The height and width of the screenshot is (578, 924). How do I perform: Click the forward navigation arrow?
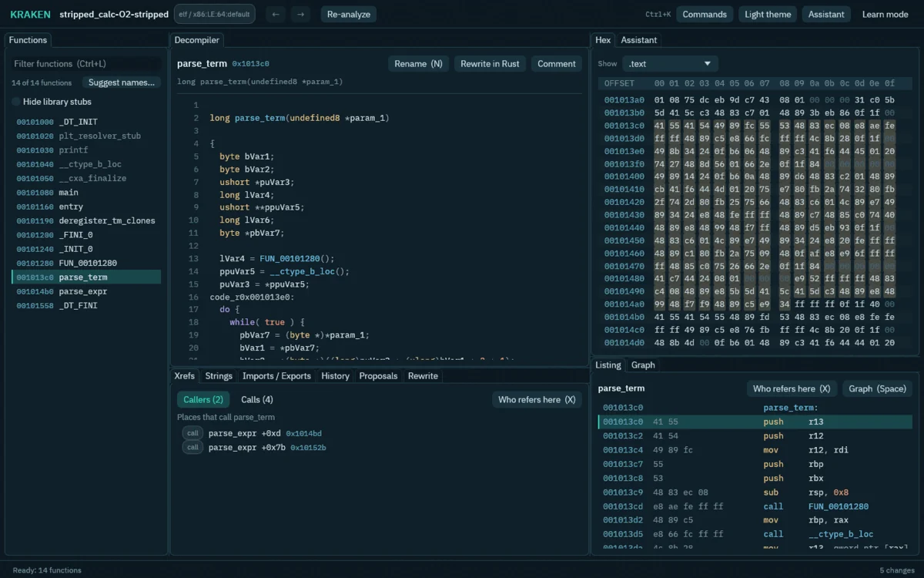pyautogui.click(x=300, y=14)
